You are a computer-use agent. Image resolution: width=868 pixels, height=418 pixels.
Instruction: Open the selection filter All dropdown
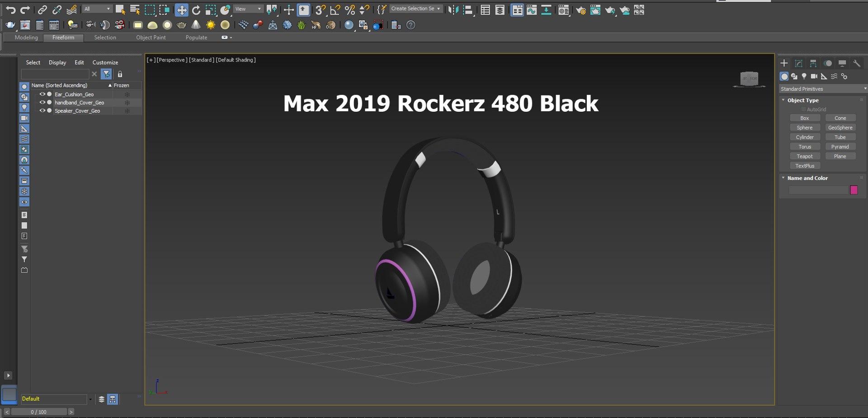coord(97,9)
